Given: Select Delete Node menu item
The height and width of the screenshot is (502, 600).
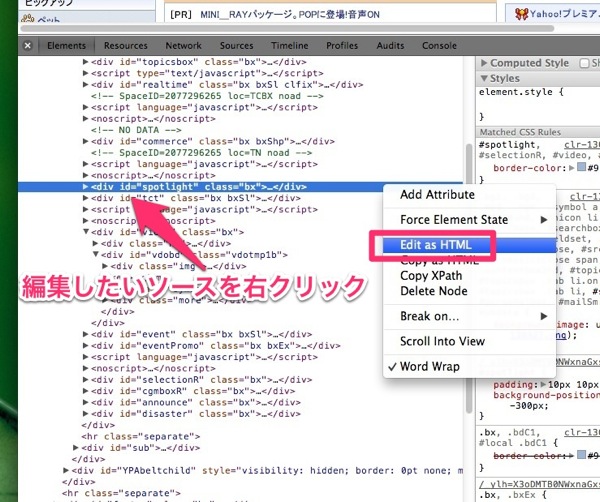Looking at the screenshot, I should (x=469, y=291).
